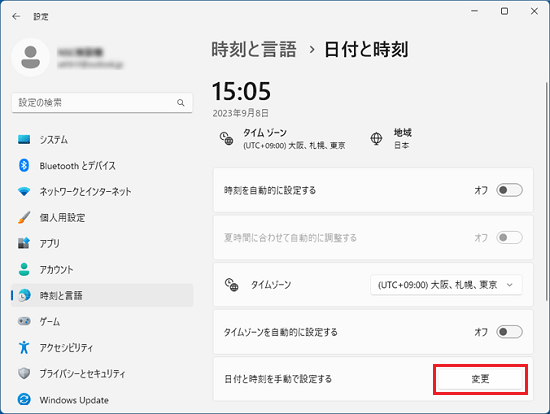Click the privacy shield icon

coord(24,373)
